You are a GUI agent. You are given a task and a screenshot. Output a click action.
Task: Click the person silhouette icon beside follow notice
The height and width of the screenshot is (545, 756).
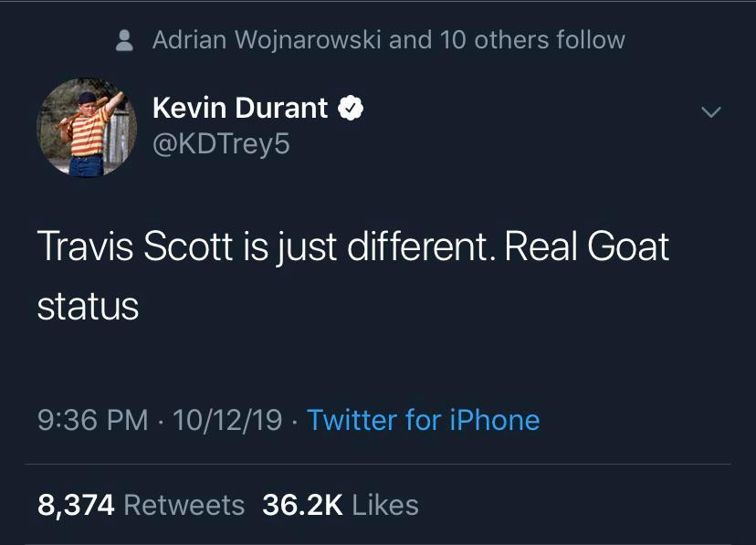coord(127,40)
